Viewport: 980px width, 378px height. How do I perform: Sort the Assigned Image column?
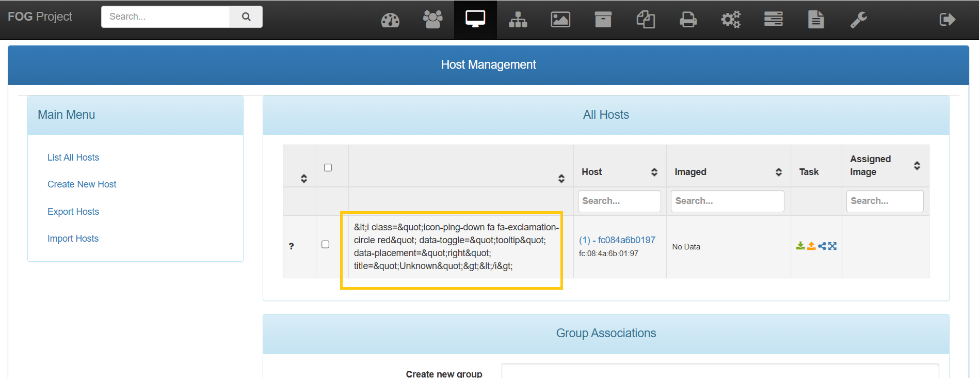[x=917, y=166]
